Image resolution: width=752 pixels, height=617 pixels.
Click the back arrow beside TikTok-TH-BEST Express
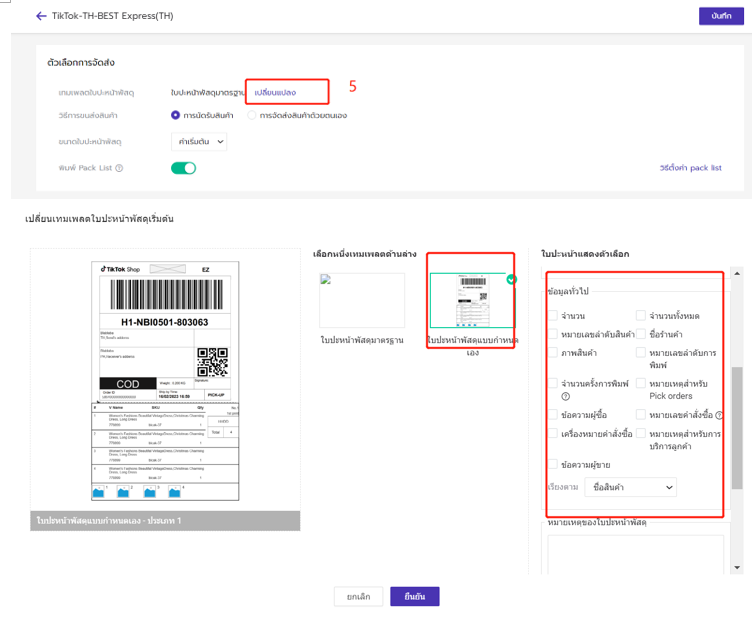[x=41, y=16]
